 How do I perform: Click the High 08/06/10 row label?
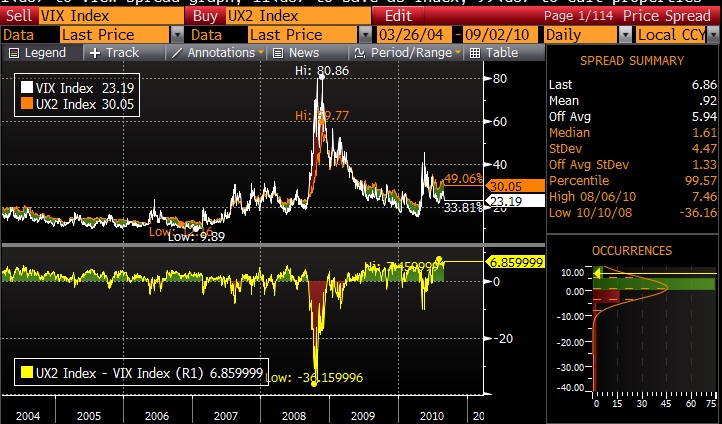tap(592, 197)
